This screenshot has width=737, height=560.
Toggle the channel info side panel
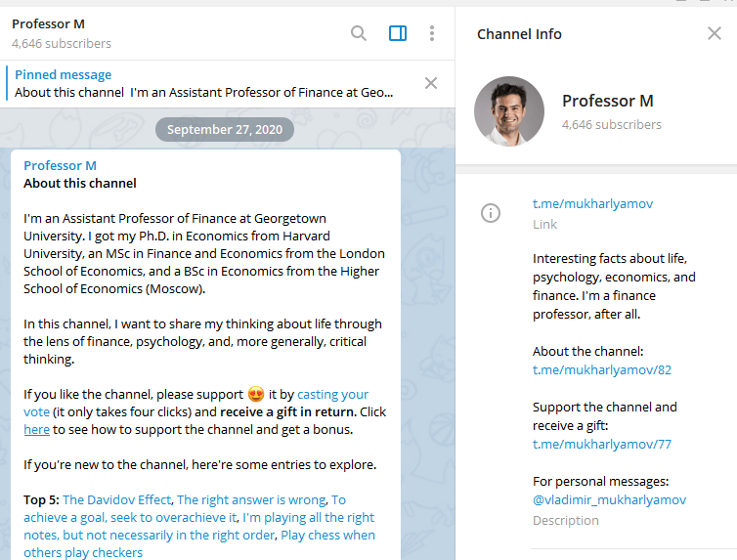(398, 33)
